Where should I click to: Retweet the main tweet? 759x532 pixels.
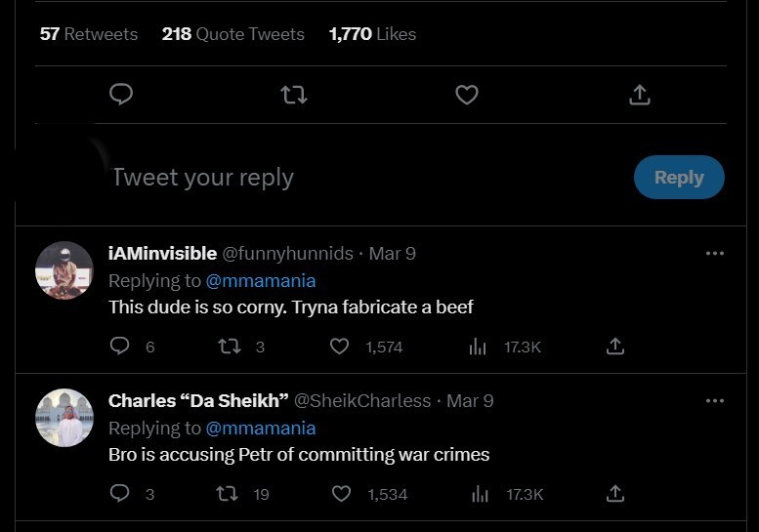(293, 95)
